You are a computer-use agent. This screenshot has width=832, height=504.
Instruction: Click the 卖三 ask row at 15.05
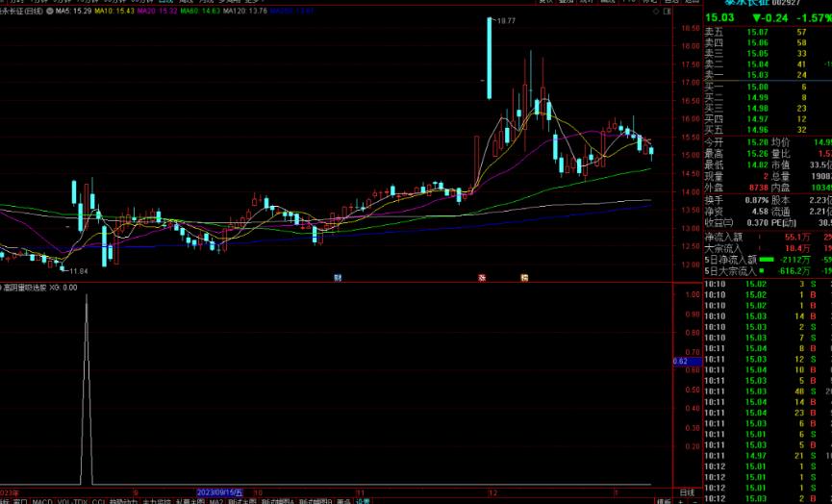point(768,54)
